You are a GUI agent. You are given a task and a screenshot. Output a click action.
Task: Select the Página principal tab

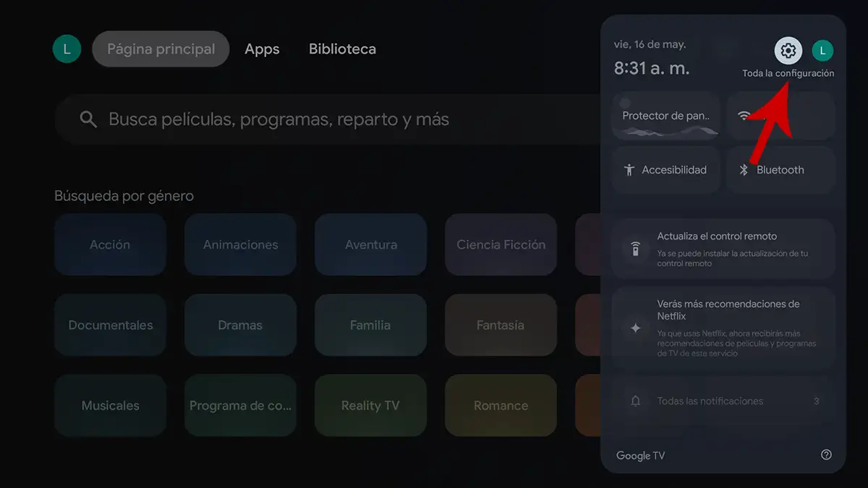[161, 48]
